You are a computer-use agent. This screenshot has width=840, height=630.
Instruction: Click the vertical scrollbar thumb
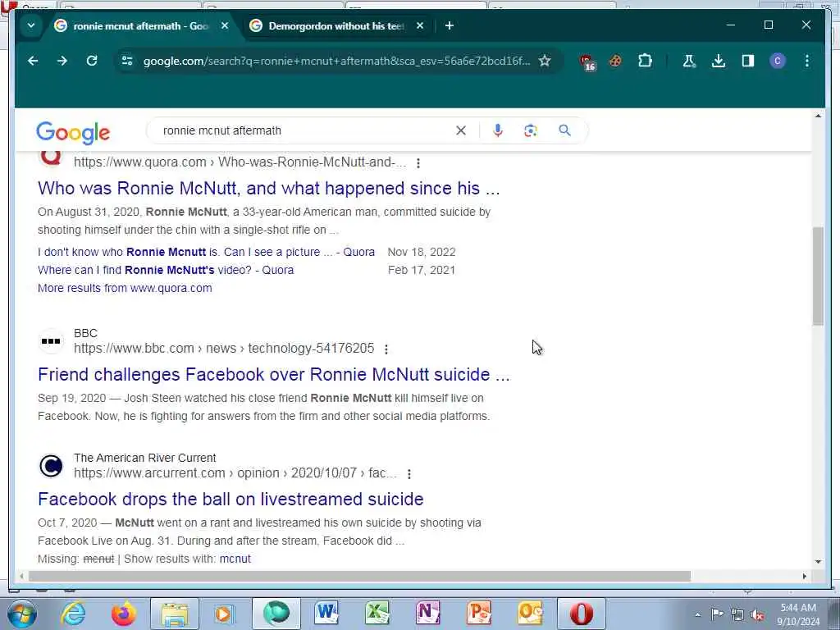(818, 276)
